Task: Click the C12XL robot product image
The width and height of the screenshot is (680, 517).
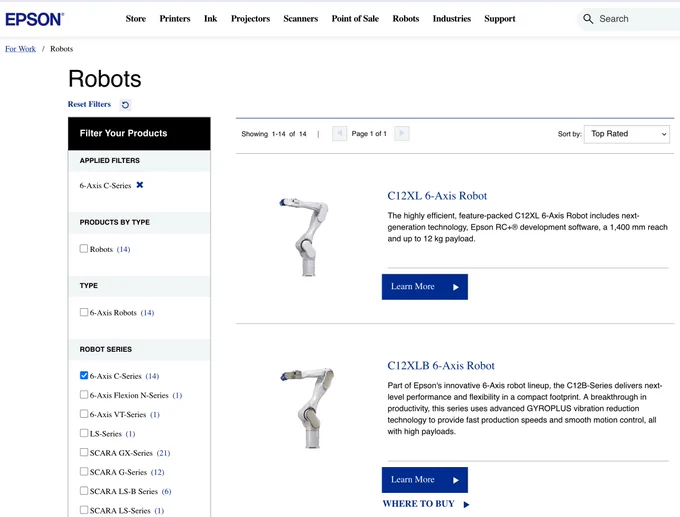Action: click(304, 236)
